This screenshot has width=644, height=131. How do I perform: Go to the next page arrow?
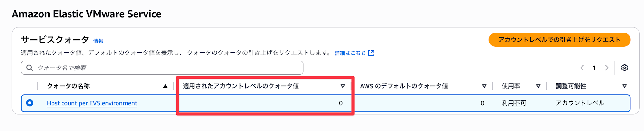[x=607, y=68]
